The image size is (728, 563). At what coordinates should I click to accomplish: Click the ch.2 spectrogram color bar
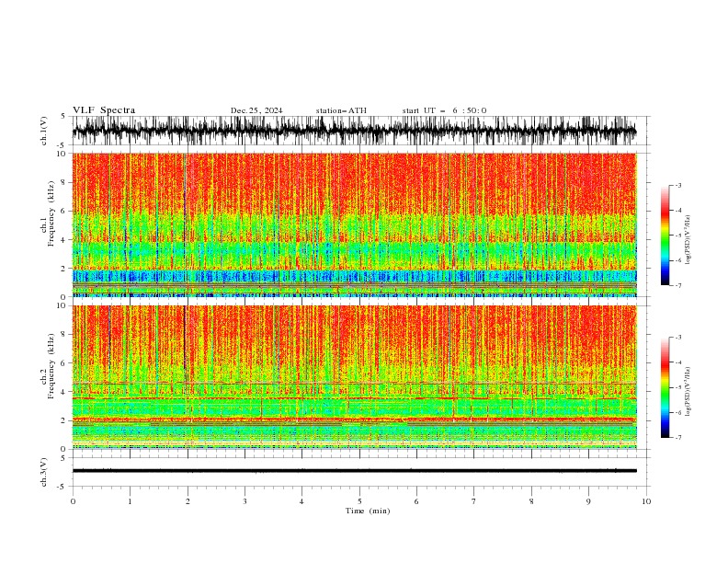click(x=665, y=387)
